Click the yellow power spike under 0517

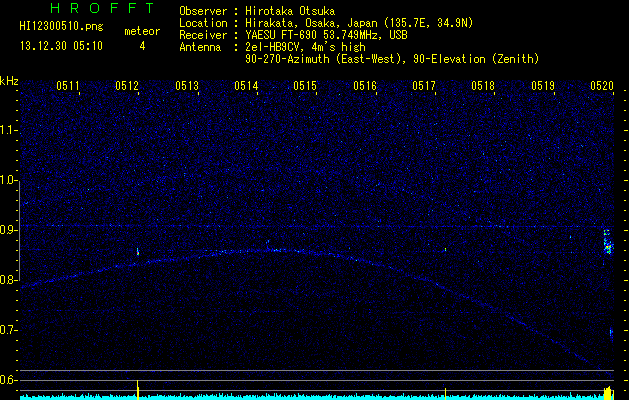tap(445, 394)
